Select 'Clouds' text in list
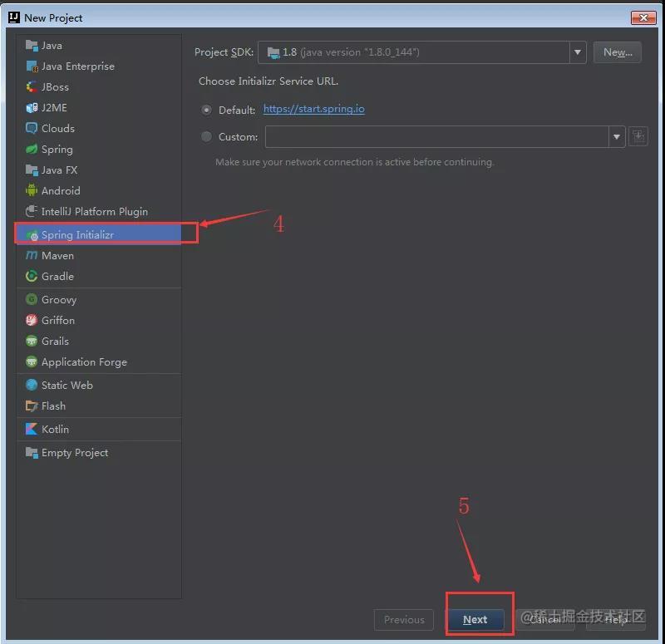Viewport: 665px width, 644px height. 58,128
